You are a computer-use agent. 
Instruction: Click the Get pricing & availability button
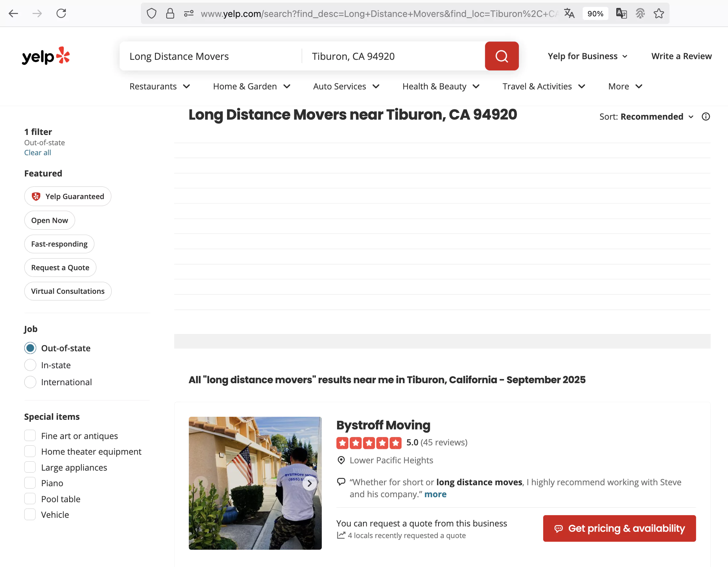pos(619,528)
